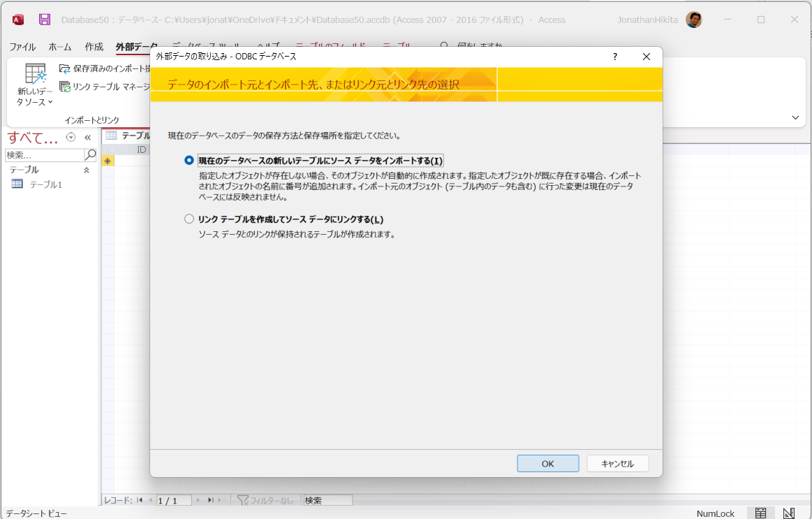
Task: Click the magnifier in the navigation search box
Action: [91, 154]
